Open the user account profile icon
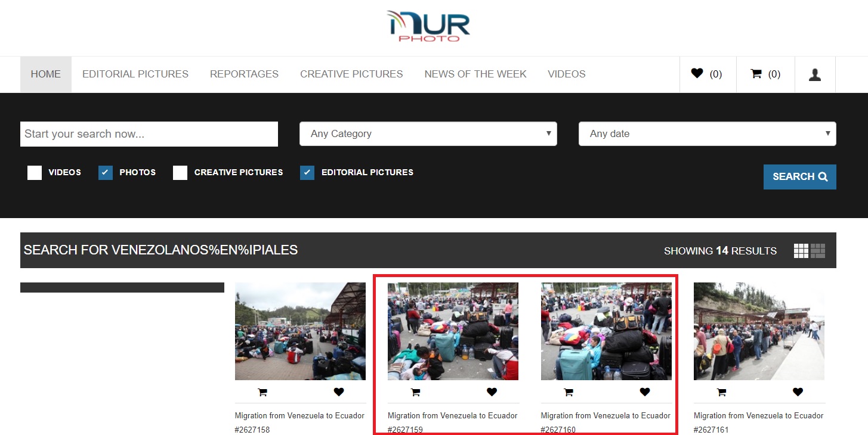 pyautogui.click(x=814, y=74)
